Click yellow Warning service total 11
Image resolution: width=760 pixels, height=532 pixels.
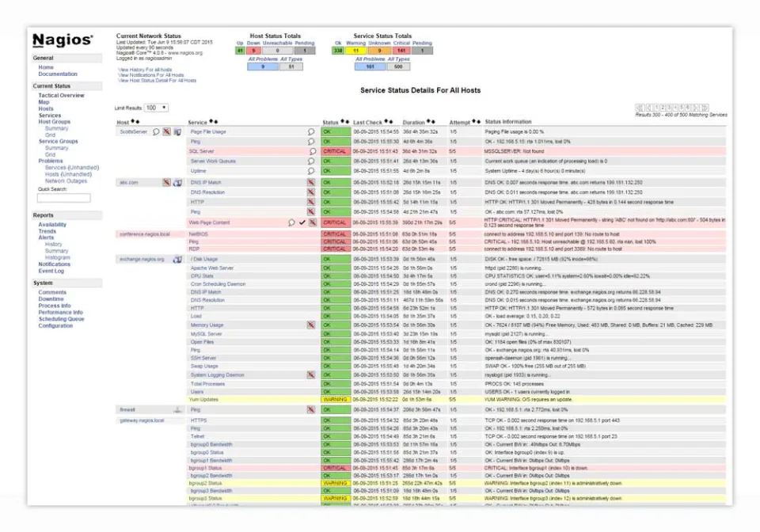pyautogui.click(x=355, y=51)
